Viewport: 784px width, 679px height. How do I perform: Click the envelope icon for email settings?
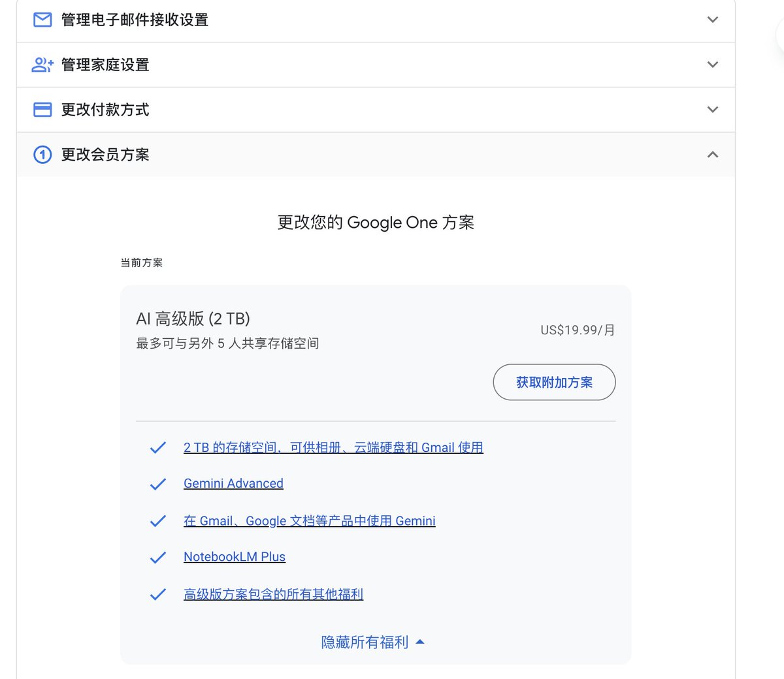42,20
